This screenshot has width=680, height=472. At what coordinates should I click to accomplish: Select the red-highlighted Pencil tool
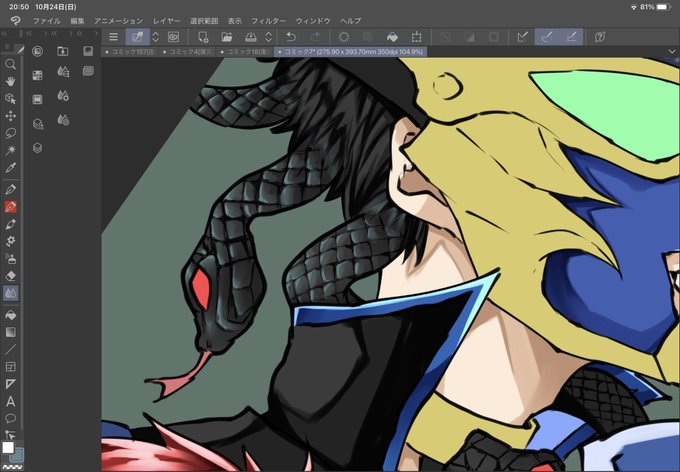click(x=10, y=207)
